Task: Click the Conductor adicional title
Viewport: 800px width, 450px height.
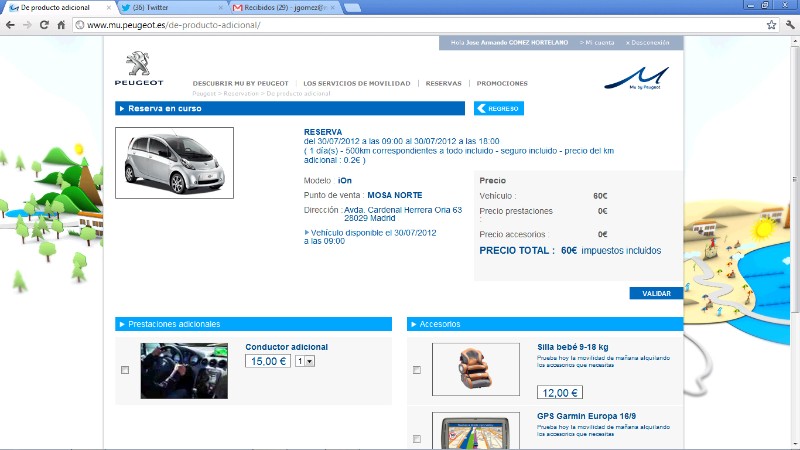Action: point(286,347)
